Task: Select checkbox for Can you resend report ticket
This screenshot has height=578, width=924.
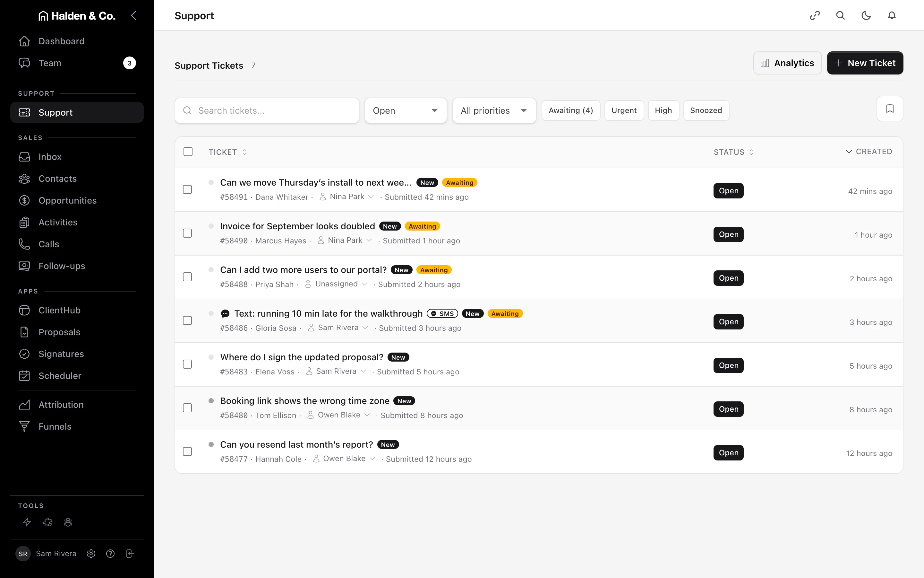Action: [x=187, y=451]
